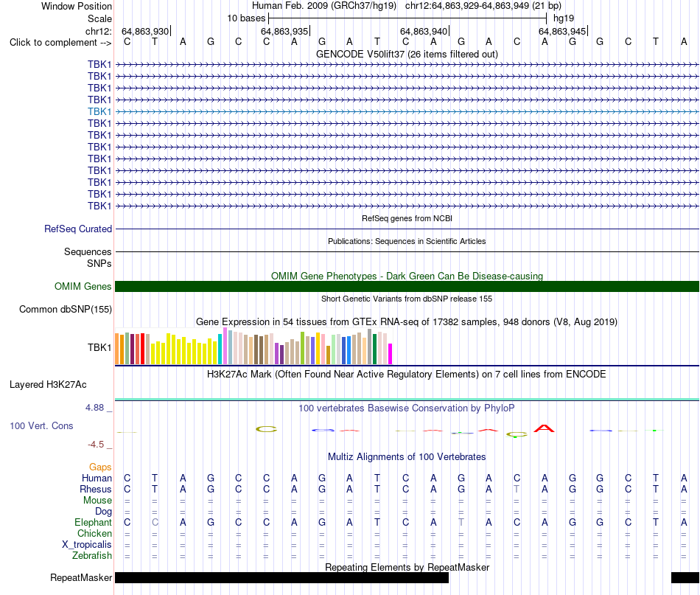Click the X_tropicalis species label

(x=87, y=545)
